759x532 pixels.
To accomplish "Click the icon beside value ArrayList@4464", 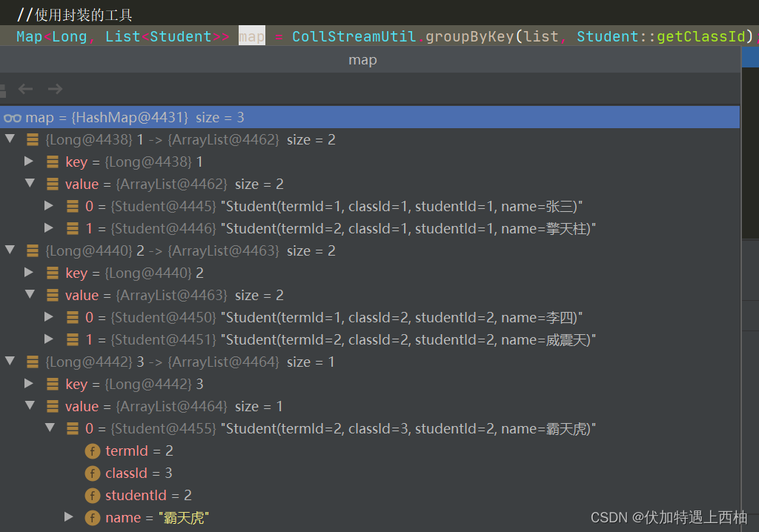I will click(x=53, y=407).
